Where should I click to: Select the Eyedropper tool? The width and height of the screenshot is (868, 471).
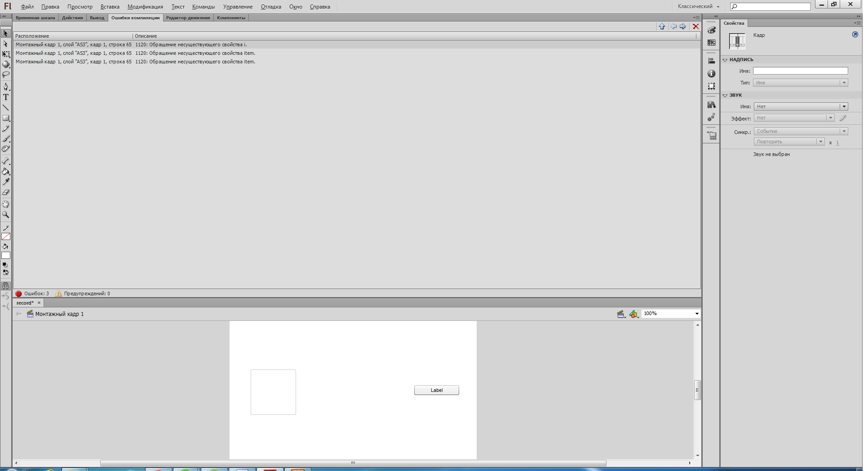[6, 182]
